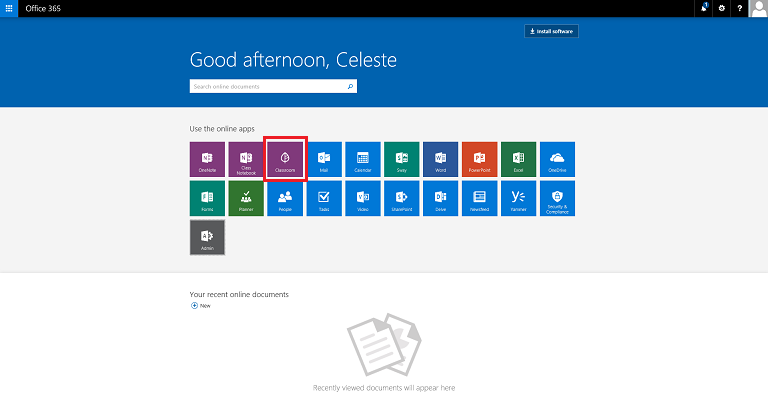
Task: Launch the Class Notebook tile
Action: pyautogui.click(x=246, y=159)
